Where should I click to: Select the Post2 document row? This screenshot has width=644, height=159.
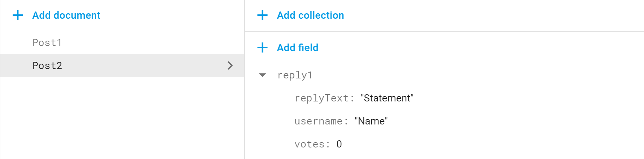pyautogui.click(x=122, y=65)
